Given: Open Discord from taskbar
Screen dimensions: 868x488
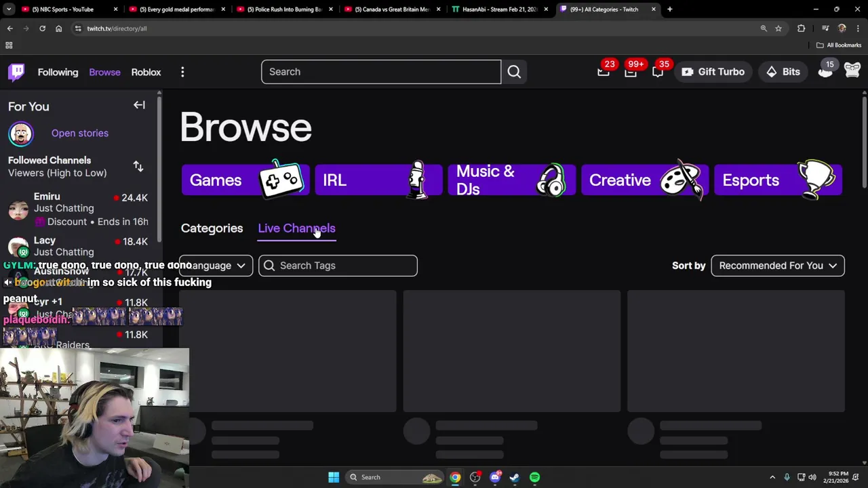Looking at the screenshot, I should pyautogui.click(x=495, y=477).
